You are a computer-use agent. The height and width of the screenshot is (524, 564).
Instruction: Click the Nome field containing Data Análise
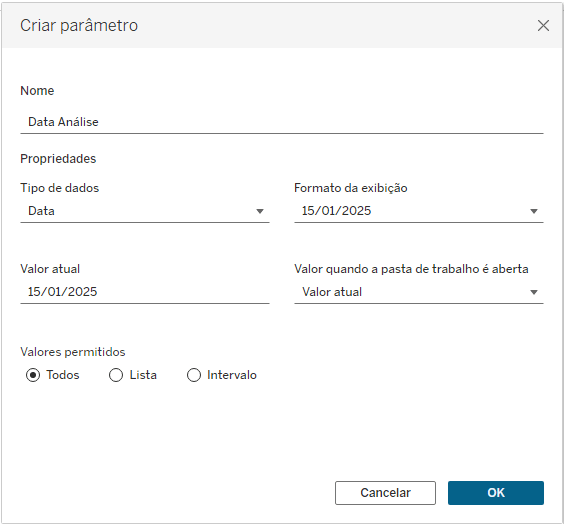[x=282, y=122]
